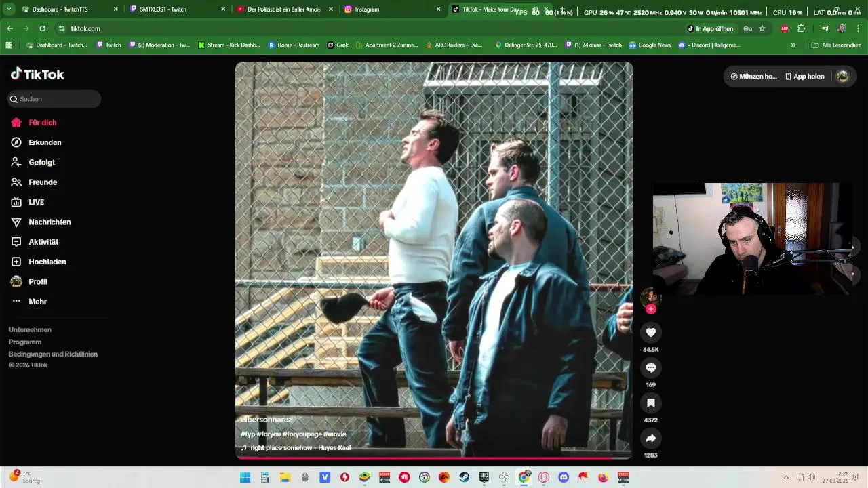Open the Windows Start menu

point(245,477)
